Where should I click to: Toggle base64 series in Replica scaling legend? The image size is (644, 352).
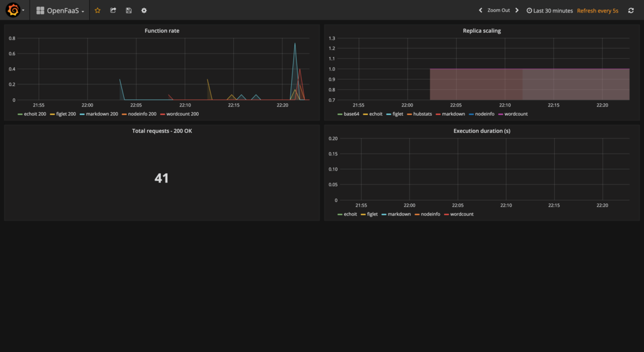(348, 114)
